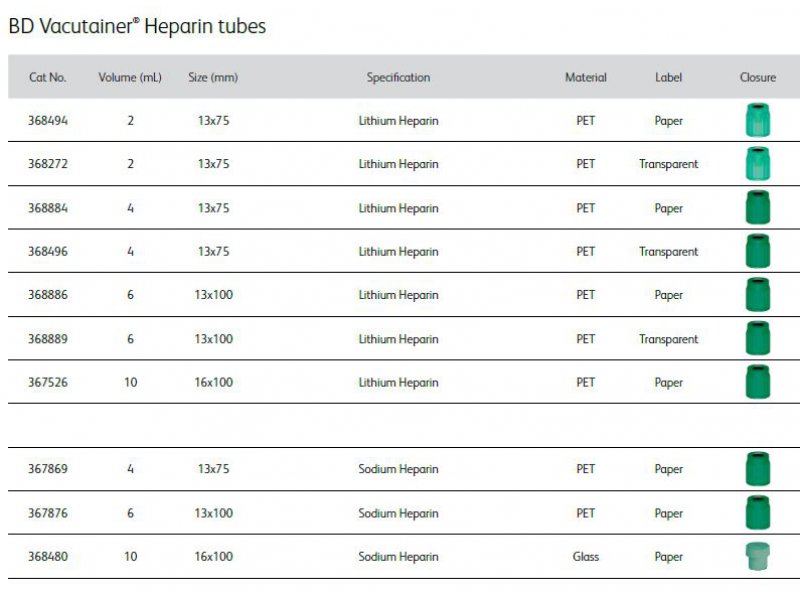The image size is (800, 600).
Task: Click size '13x100' in row 367876
Action: click(213, 513)
